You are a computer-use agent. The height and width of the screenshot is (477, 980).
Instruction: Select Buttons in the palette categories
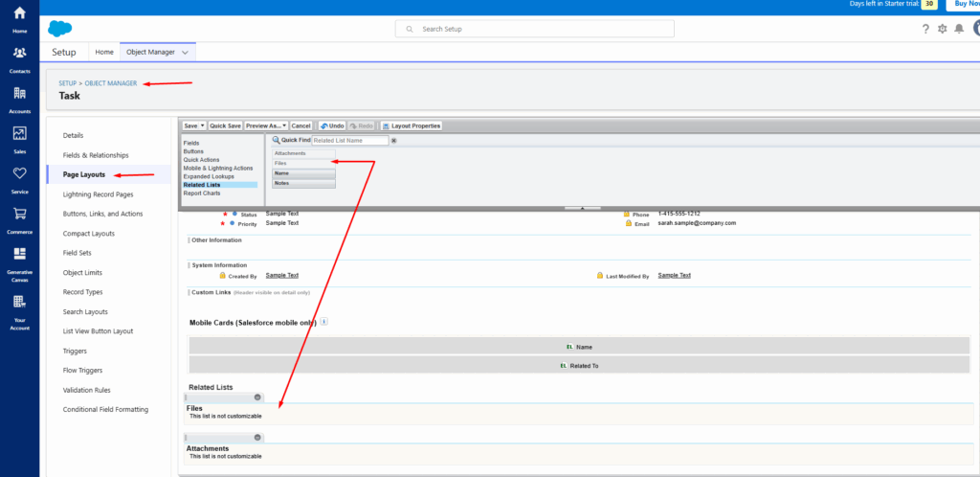pos(193,151)
